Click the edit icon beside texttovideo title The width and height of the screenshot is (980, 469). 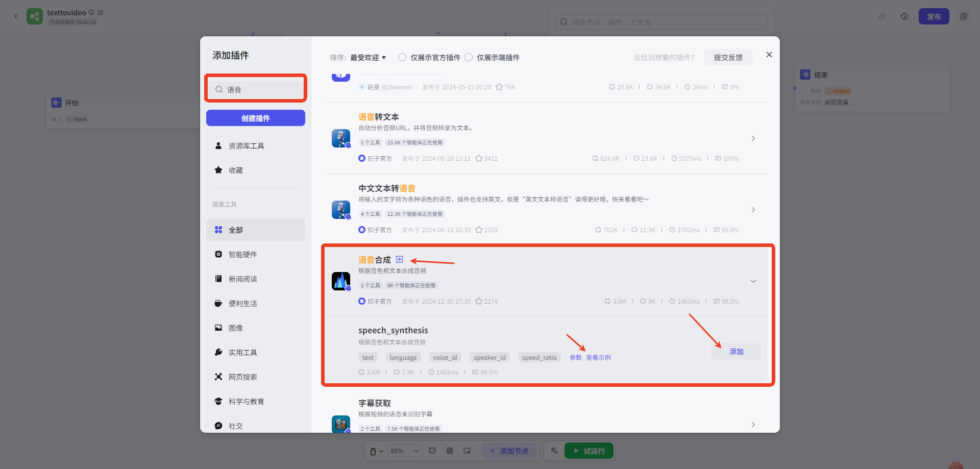101,12
